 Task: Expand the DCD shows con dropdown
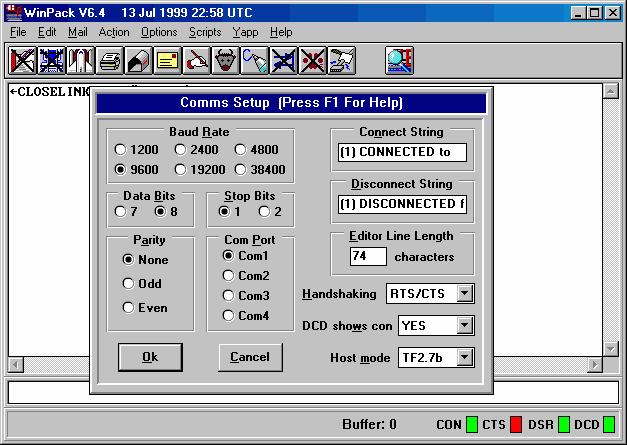point(465,325)
